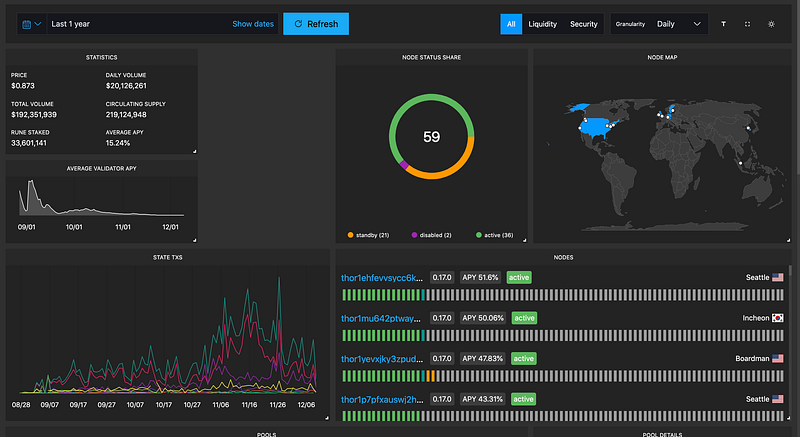Toggle disabled series in node status legend
Screen dimensions: 800x437
[432, 234]
